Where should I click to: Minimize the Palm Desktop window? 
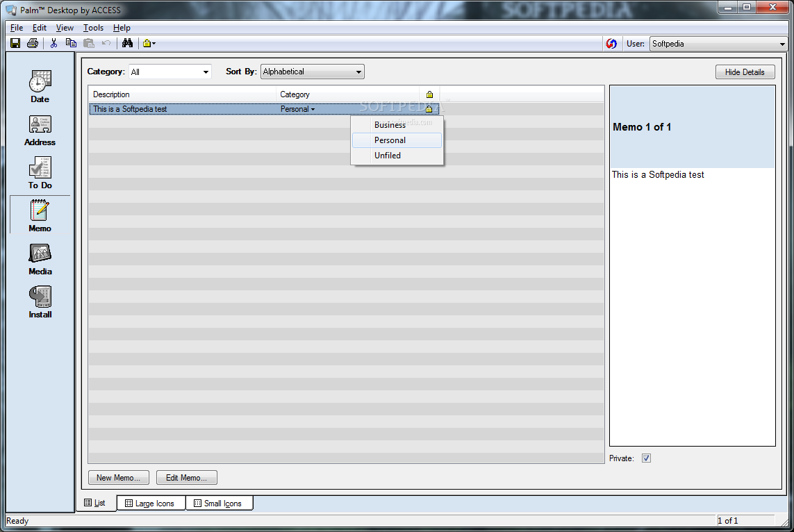[x=728, y=7]
